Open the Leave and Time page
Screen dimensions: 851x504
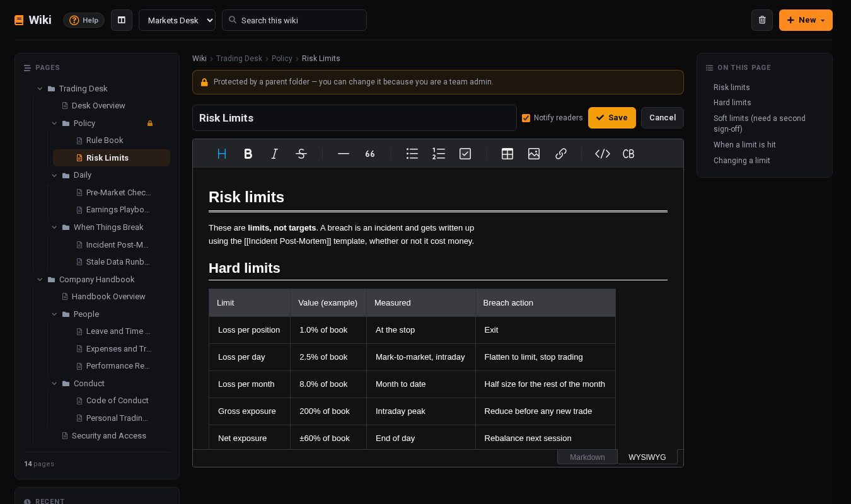[x=119, y=331]
